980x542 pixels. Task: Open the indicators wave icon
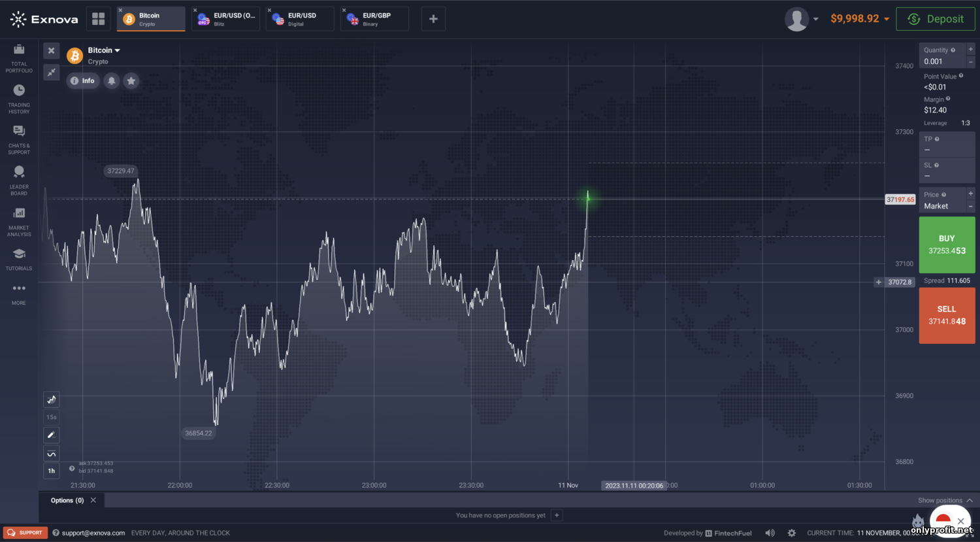click(52, 453)
